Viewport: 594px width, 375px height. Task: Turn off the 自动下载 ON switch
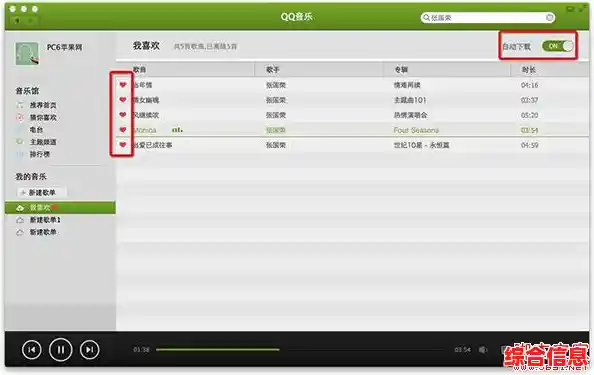coord(558,46)
